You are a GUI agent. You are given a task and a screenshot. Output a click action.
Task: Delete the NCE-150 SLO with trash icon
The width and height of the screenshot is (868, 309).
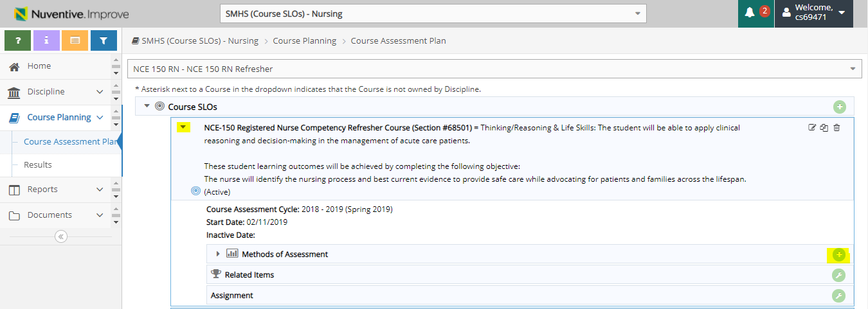[x=836, y=128]
